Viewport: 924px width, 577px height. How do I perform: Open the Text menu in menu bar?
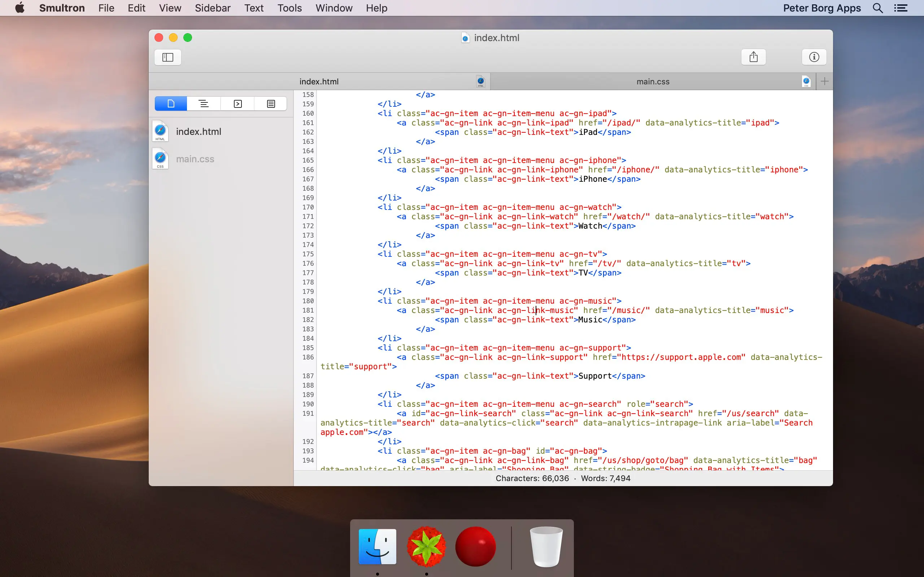[x=253, y=8]
